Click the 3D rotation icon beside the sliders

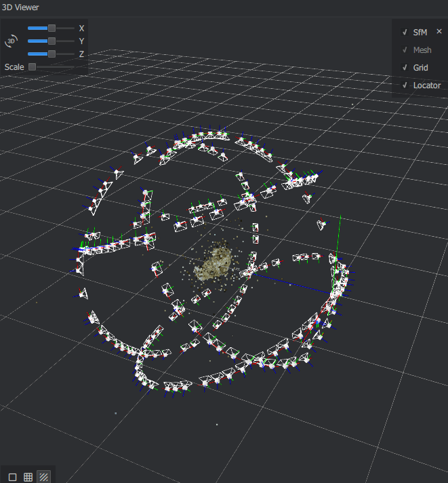pos(11,41)
